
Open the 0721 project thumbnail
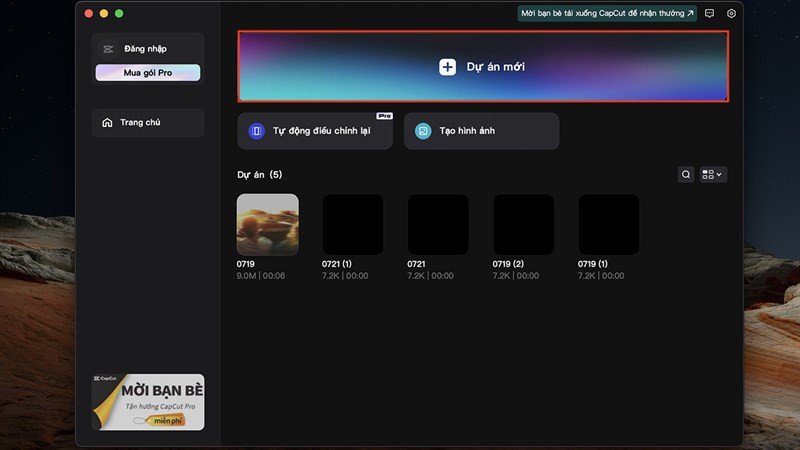coord(438,224)
